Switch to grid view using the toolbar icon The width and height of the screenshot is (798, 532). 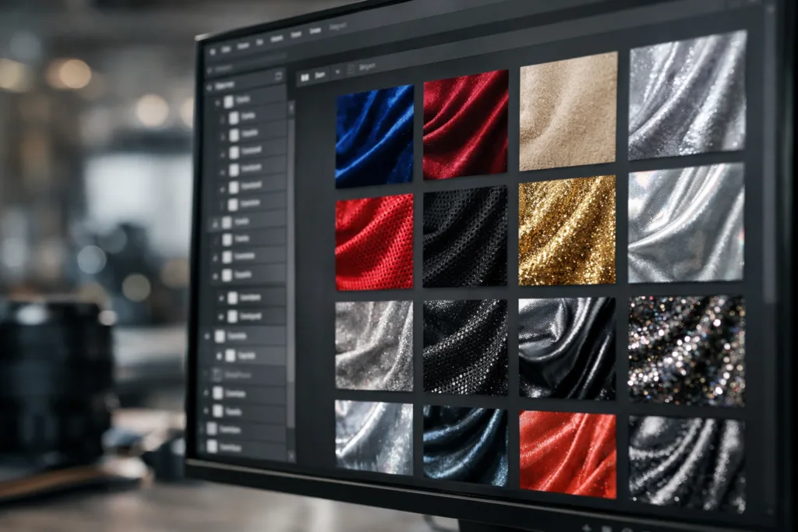point(305,76)
